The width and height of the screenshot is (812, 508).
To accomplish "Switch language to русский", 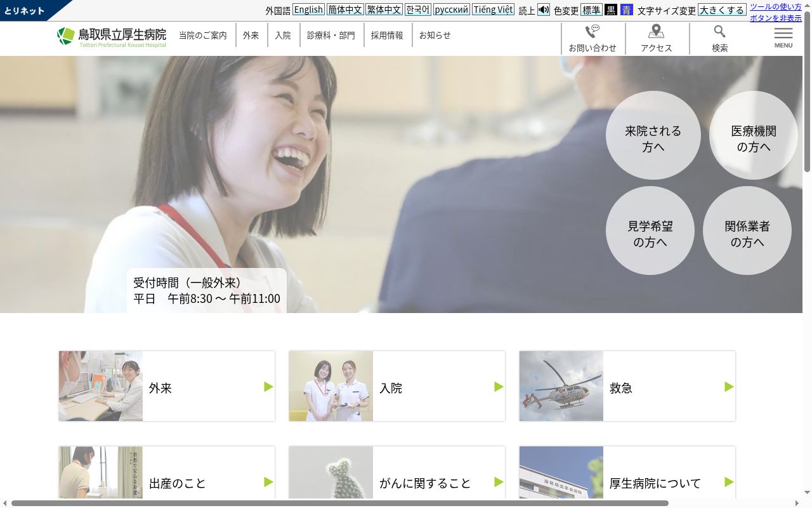I will tap(452, 10).
